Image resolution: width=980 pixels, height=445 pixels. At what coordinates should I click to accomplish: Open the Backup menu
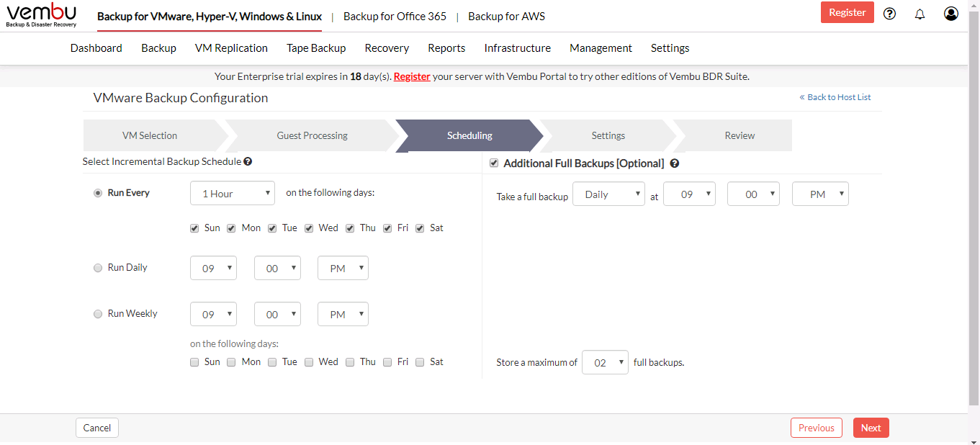[158, 48]
